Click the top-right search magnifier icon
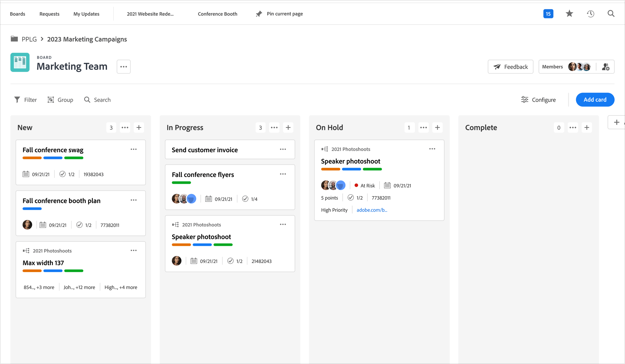625x364 pixels. [x=611, y=14]
